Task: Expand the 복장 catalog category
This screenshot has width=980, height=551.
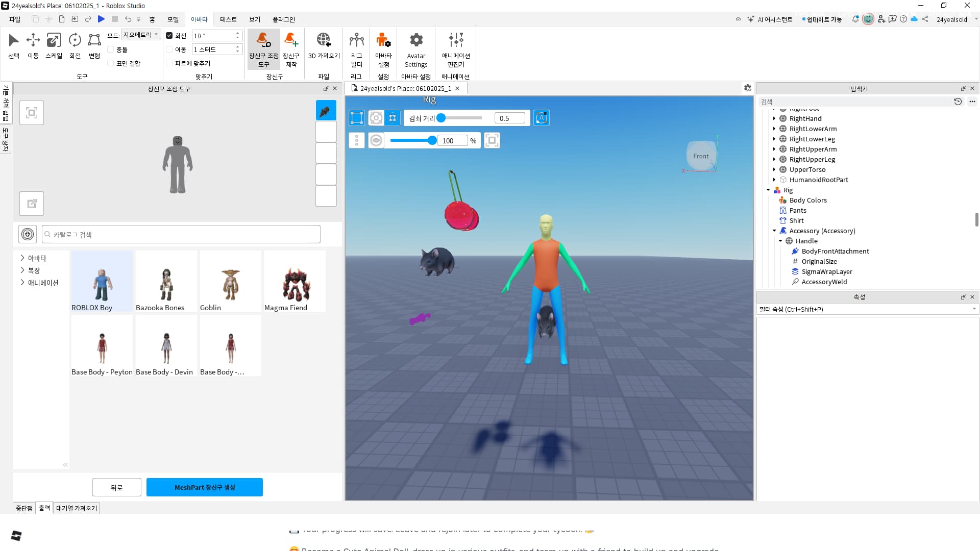Action: click(22, 270)
